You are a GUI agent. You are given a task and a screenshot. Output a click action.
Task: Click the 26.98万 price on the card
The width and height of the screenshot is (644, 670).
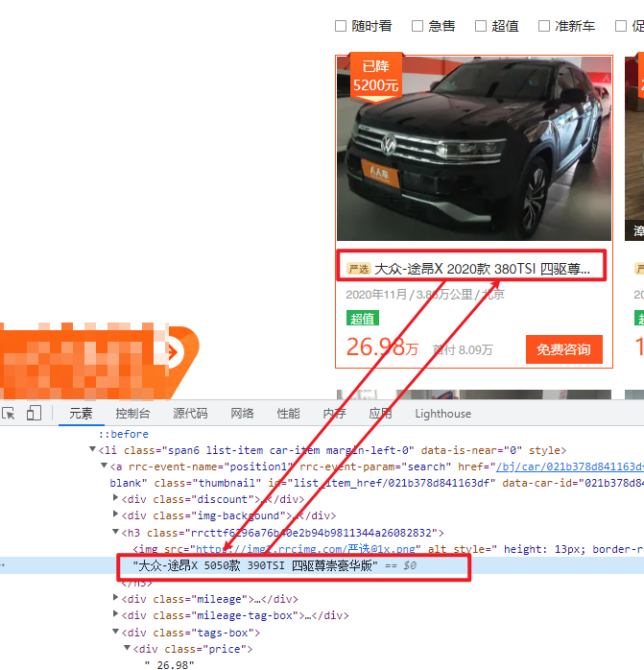[x=382, y=347]
